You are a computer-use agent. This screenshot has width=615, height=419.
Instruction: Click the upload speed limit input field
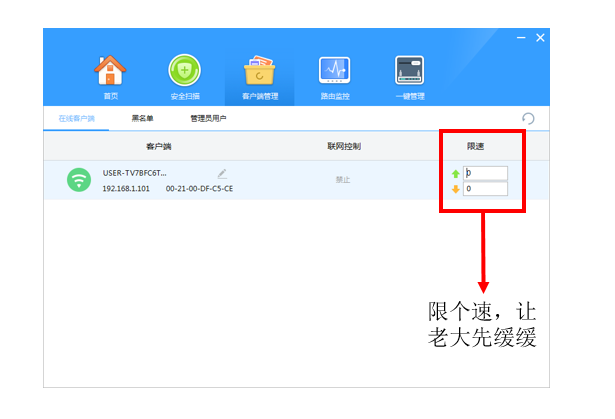pos(486,173)
